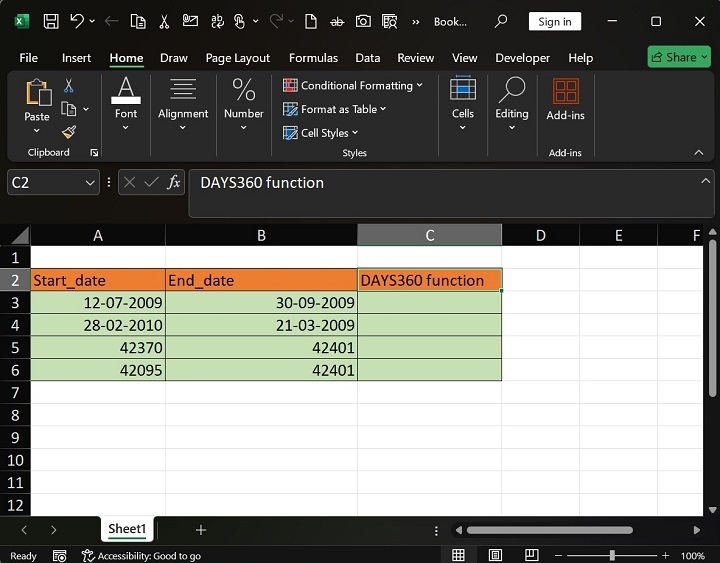Viewport: 720px width, 563px height.
Task: Expand the Conditional Formatting dropdown
Action: tap(353, 86)
